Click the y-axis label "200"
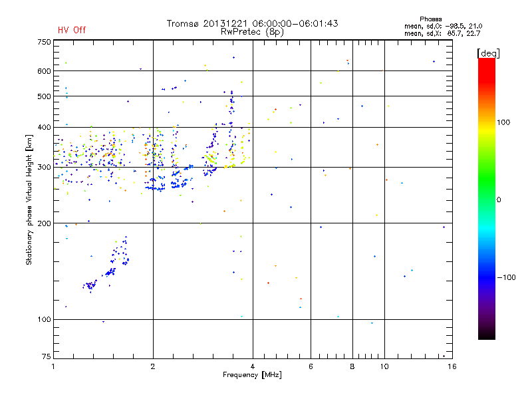The width and height of the screenshot is (532, 399). tap(44, 223)
